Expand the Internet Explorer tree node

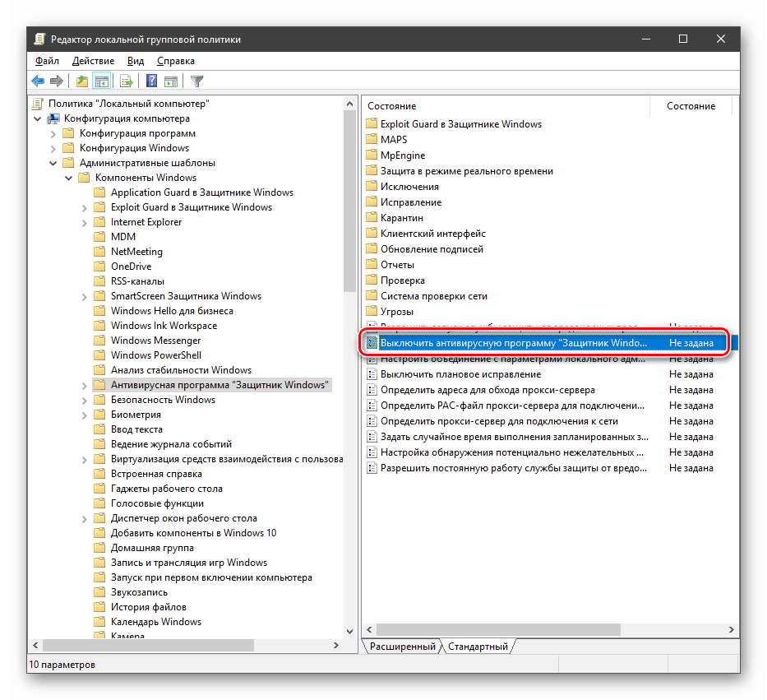click(x=84, y=223)
